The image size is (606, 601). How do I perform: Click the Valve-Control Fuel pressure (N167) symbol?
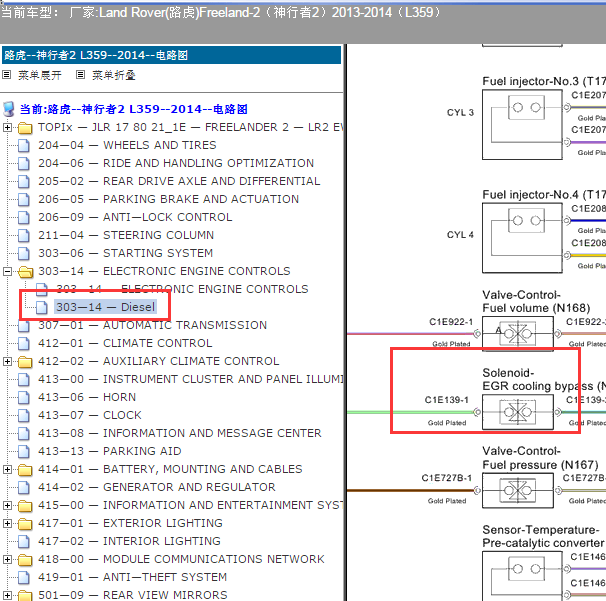click(x=518, y=490)
